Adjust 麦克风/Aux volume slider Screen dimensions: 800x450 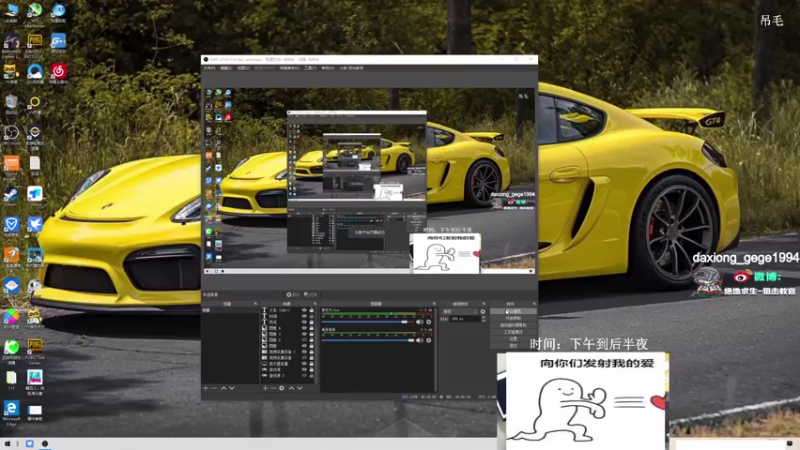368,322
